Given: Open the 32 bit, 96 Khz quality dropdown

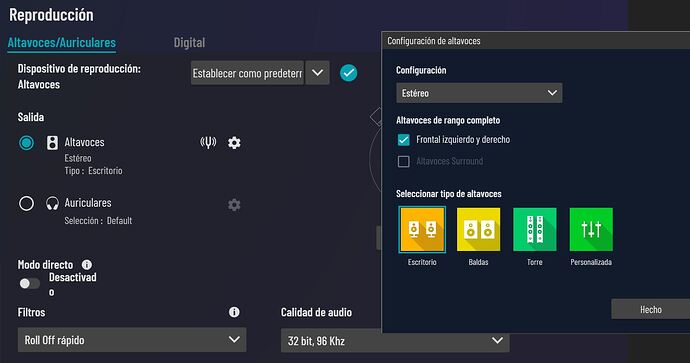Looking at the screenshot, I should 395,340.
